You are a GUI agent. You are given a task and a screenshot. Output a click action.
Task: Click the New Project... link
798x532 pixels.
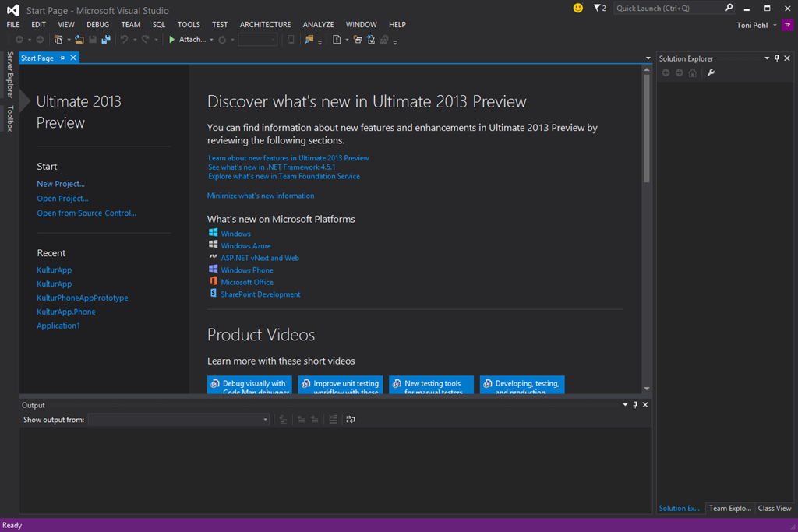tap(61, 185)
